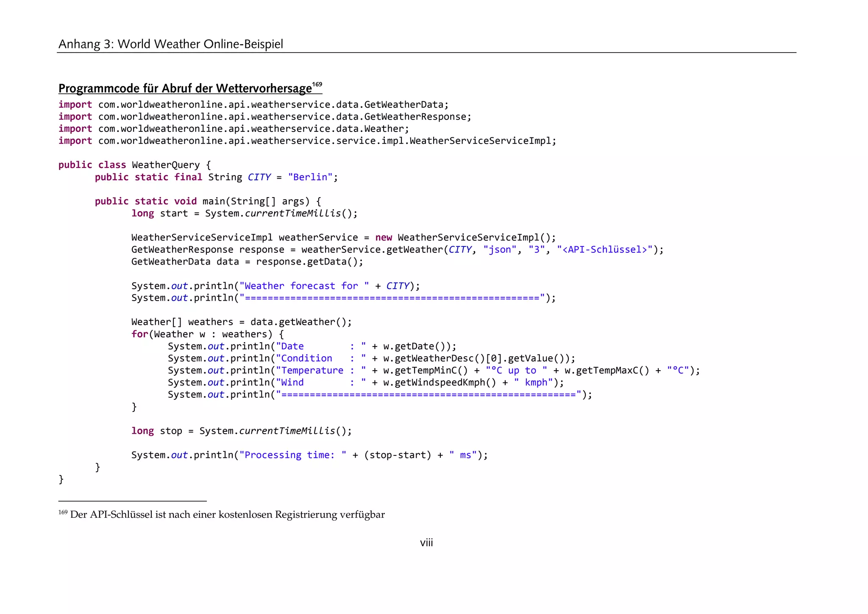Click the page header 'Anhang 3: World Weather Online-Beispiel'
Viewport: 868px width, 614px height.
pyautogui.click(x=170, y=44)
